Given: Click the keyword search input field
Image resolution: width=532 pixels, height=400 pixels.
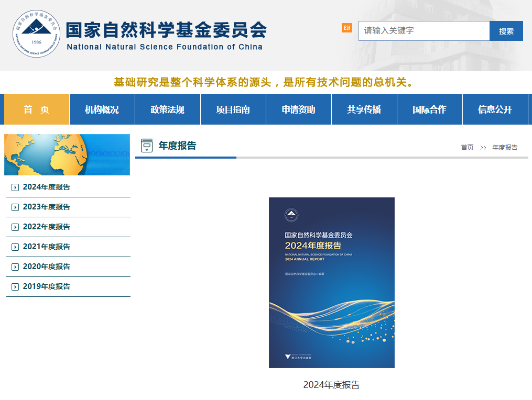Looking at the screenshot, I should click(424, 31).
